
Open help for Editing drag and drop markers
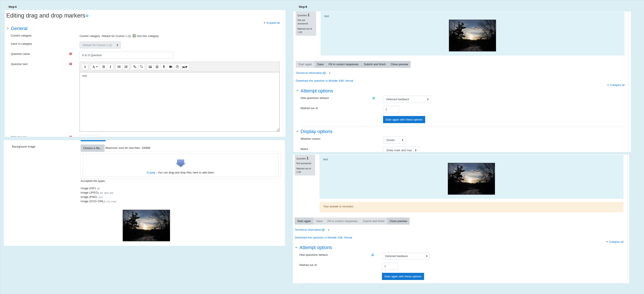click(x=87, y=16)
